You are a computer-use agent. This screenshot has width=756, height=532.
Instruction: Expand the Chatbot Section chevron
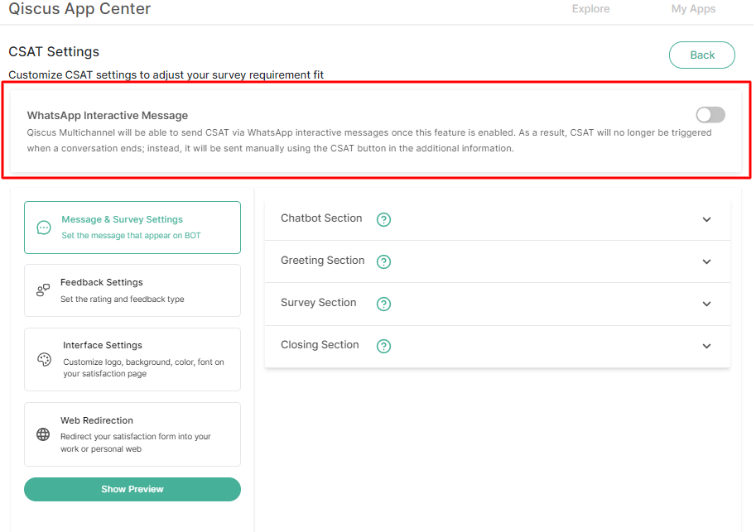pyautogui.click(x=706, y=219)
